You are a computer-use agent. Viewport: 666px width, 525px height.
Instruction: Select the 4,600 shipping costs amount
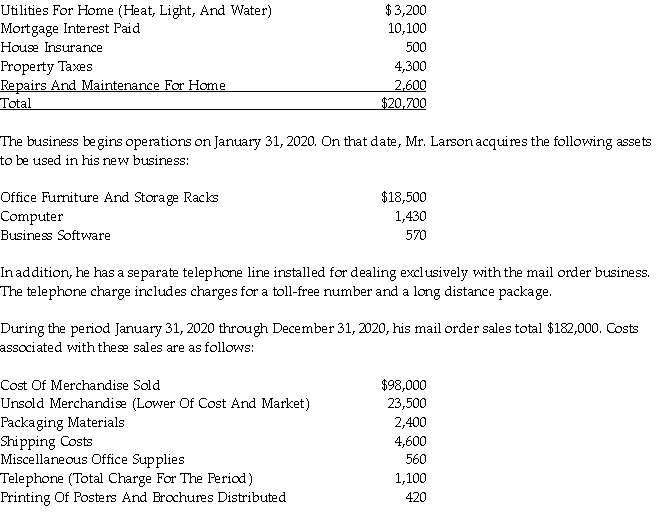[x=411, y=441]
